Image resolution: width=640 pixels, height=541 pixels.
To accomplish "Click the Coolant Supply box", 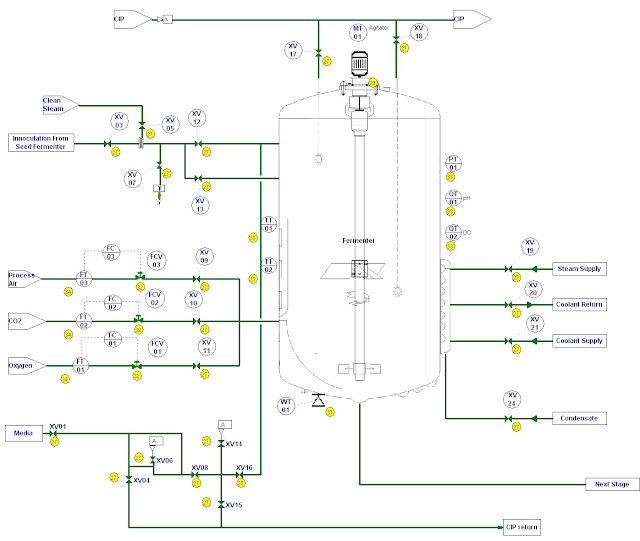I will (x=579, y=341).
